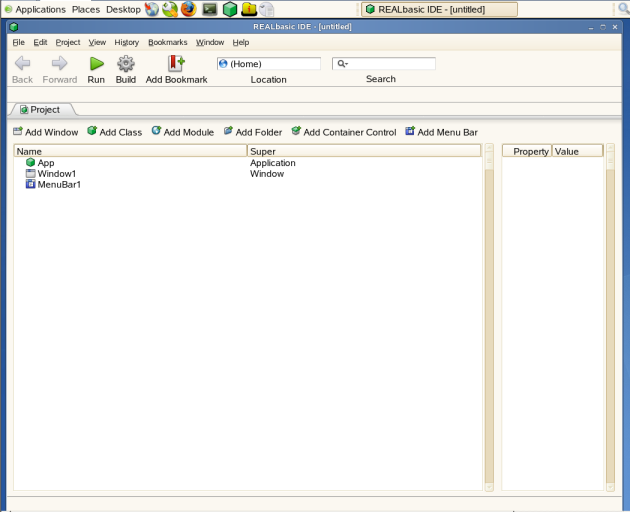Open the Applications menu in top panel
Screen dimensions: 630x512
40,9
